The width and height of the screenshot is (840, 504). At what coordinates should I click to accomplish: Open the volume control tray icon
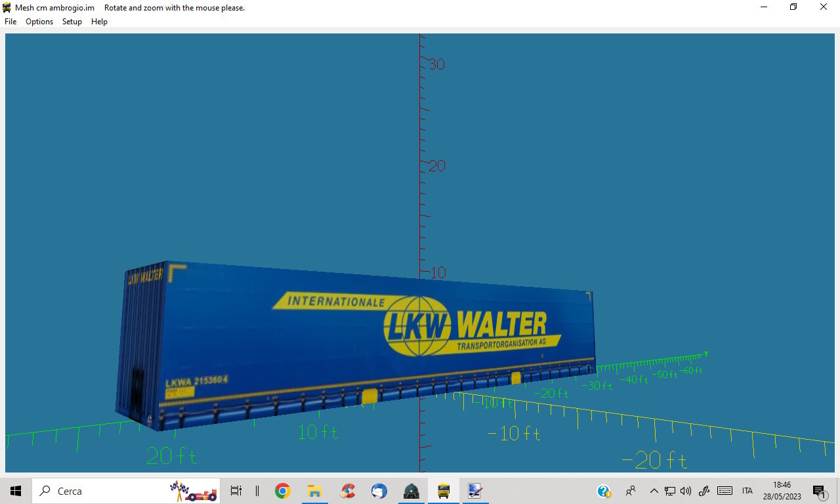click(x=686, y=491)
